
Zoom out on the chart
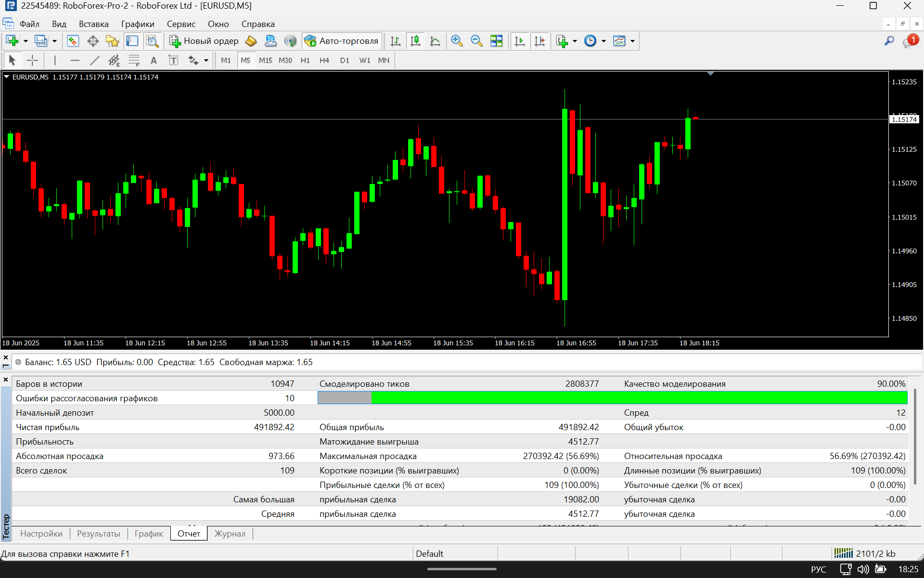tap(476, 41)
